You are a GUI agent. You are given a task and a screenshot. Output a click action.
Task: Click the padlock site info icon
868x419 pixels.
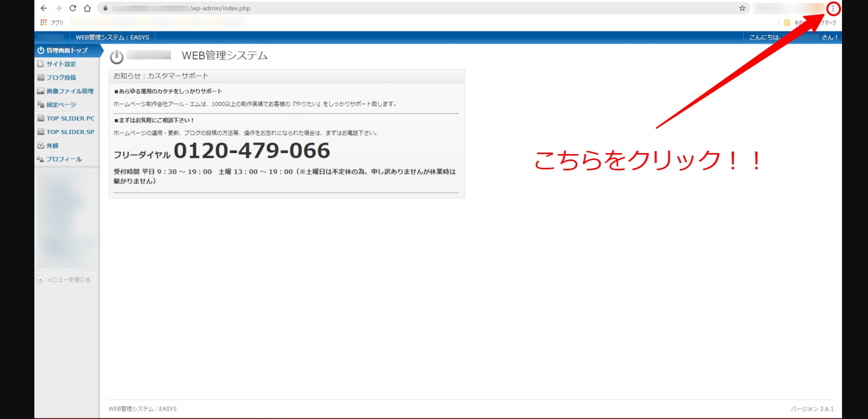pos(105,8)
